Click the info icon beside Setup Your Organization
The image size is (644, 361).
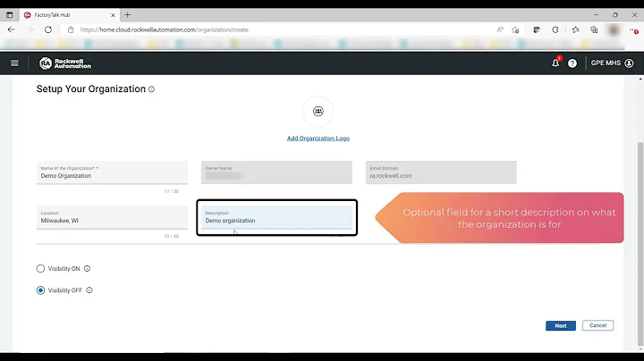tap(151, 89)
